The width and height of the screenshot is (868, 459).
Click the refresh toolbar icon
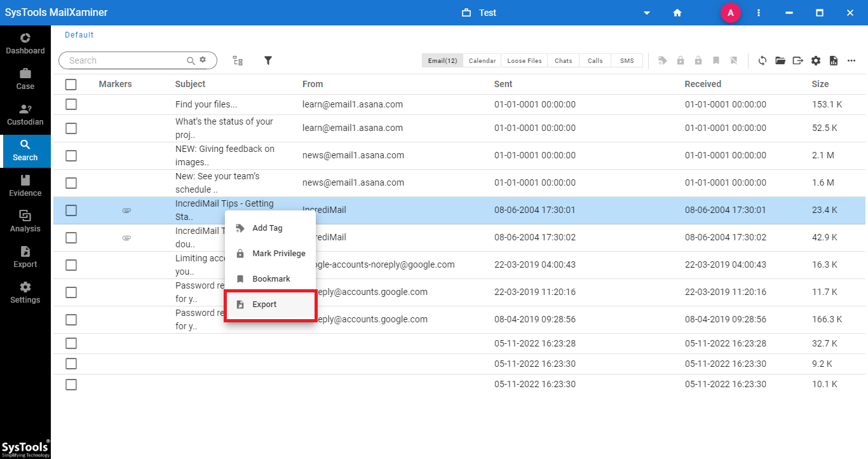[x=763, y=60]
